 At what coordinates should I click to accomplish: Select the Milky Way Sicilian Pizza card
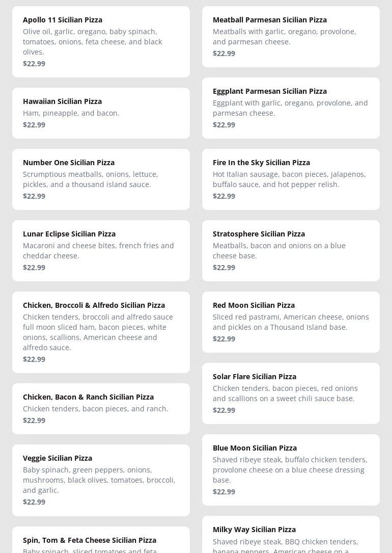pos(291,535)
